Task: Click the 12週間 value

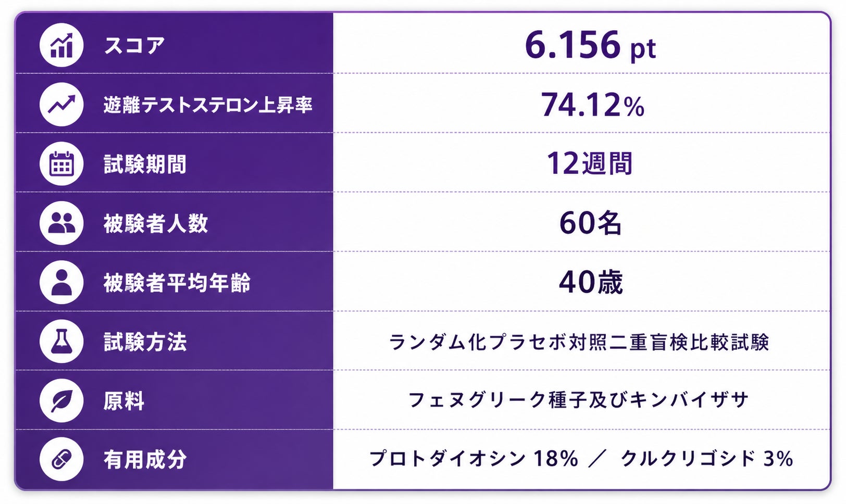Action: tap(590, 163)
